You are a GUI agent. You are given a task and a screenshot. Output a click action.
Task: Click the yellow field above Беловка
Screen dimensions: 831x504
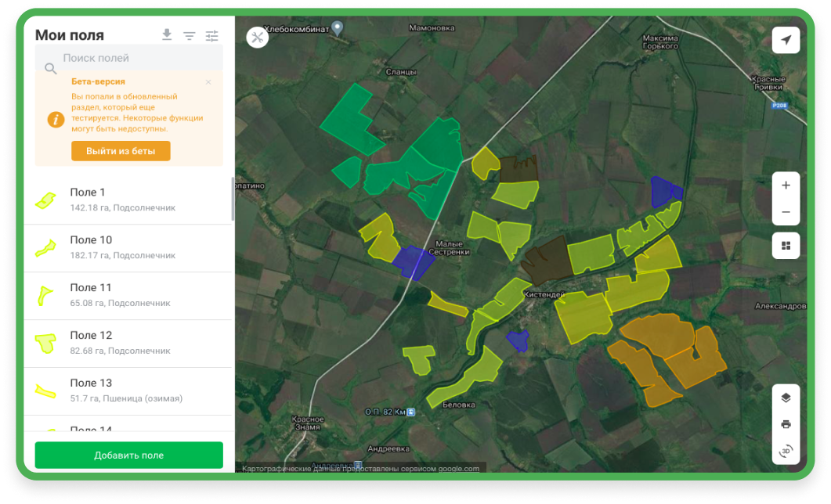pyautogui.click(x=466, y=377)
